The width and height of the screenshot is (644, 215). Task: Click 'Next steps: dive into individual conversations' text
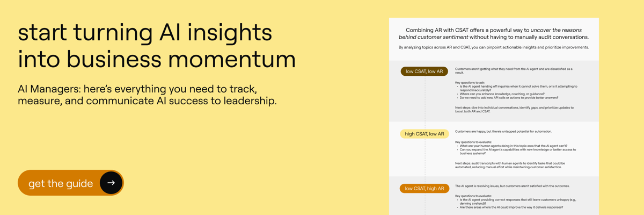514,110
